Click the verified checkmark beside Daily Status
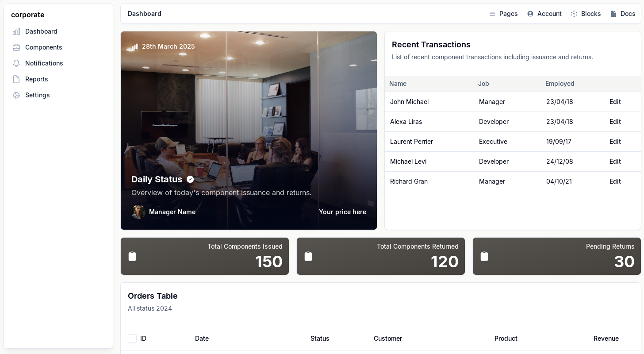This screenshot has height=354, width=644. click(190, 179)
